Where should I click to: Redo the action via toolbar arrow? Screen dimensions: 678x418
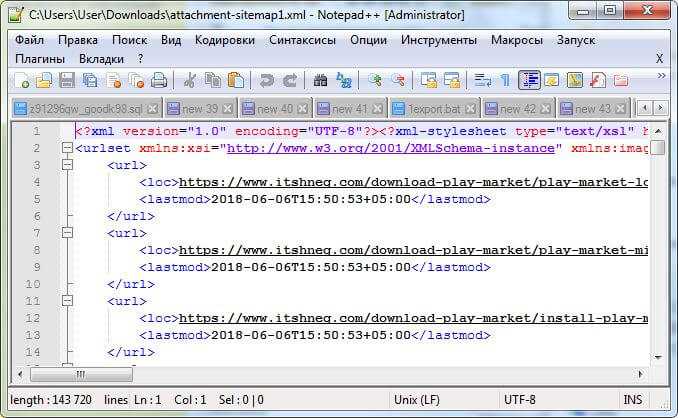click(x=290, y=81)
